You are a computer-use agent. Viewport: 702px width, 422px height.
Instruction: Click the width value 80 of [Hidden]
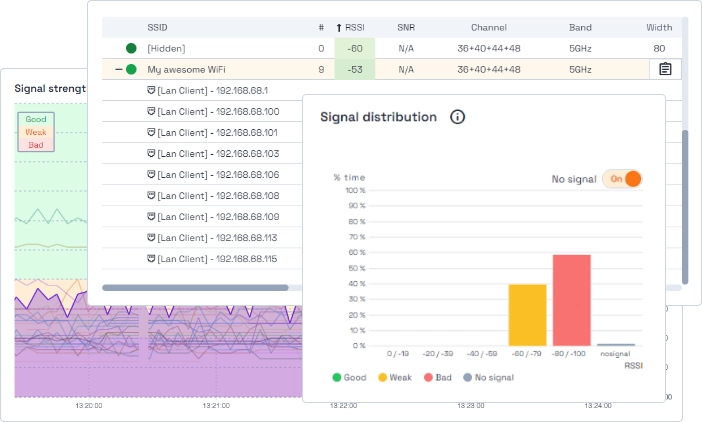point(659,48)
